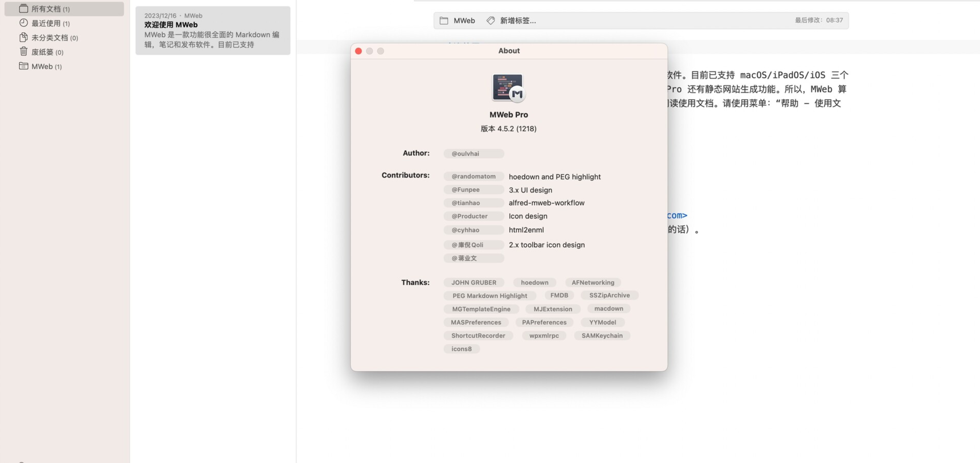Click the macdown thanks button

(609, 309)
